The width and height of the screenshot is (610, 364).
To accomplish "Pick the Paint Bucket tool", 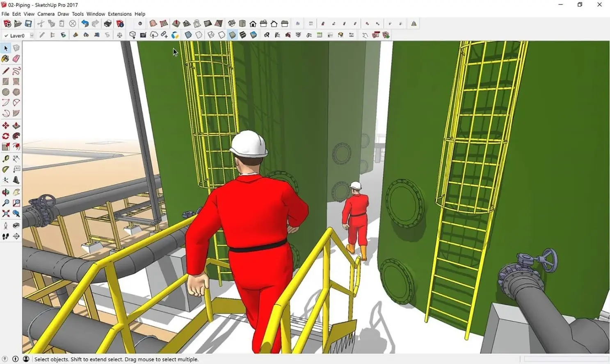I will coord(6,59).
